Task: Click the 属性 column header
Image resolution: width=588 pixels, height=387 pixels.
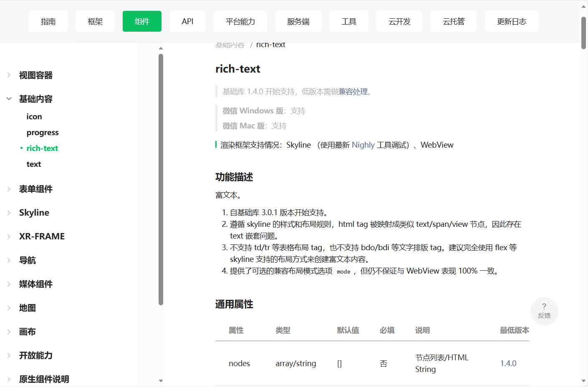Action: (x=236, y=330)
